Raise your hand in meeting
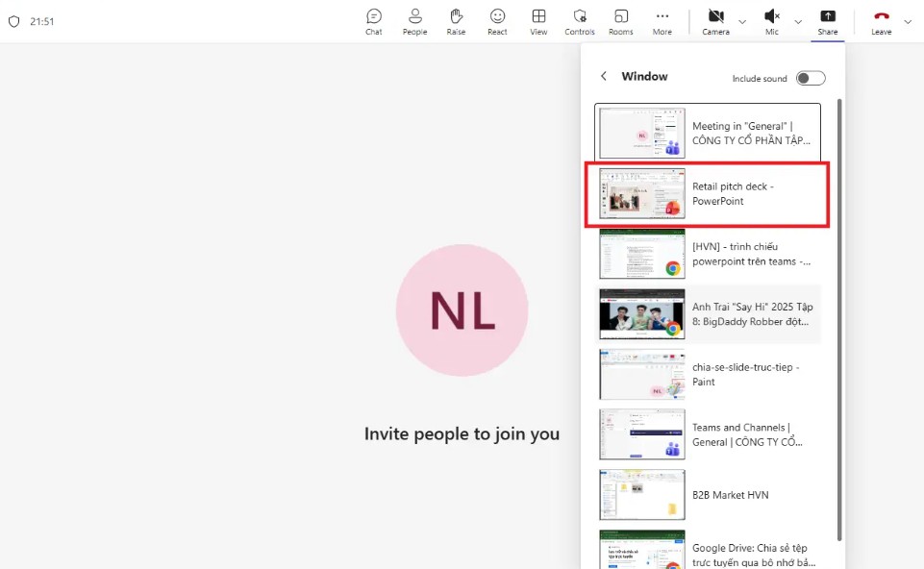Viewport: 924px width, 569px height. [x=456, y=21]
